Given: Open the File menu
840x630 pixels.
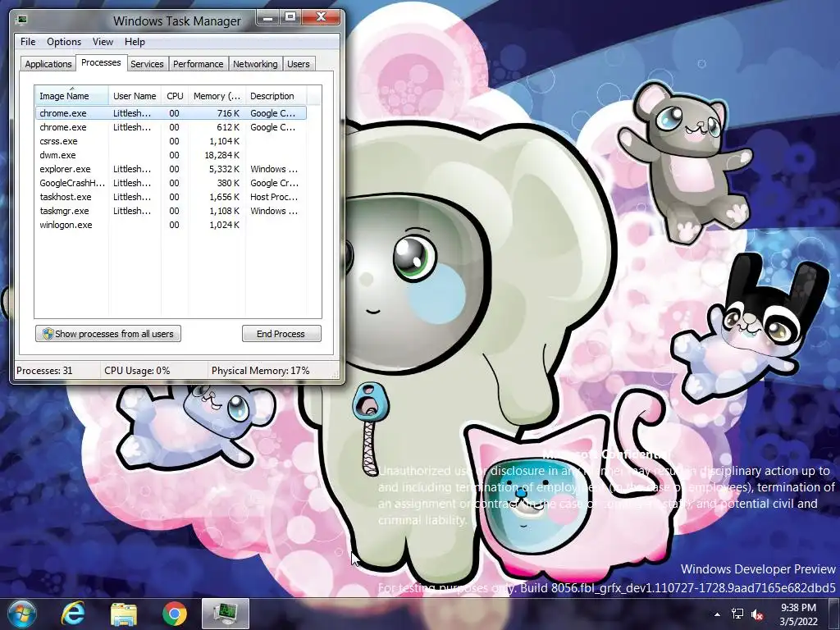Looking at the screenshot, I should (28, 42).
